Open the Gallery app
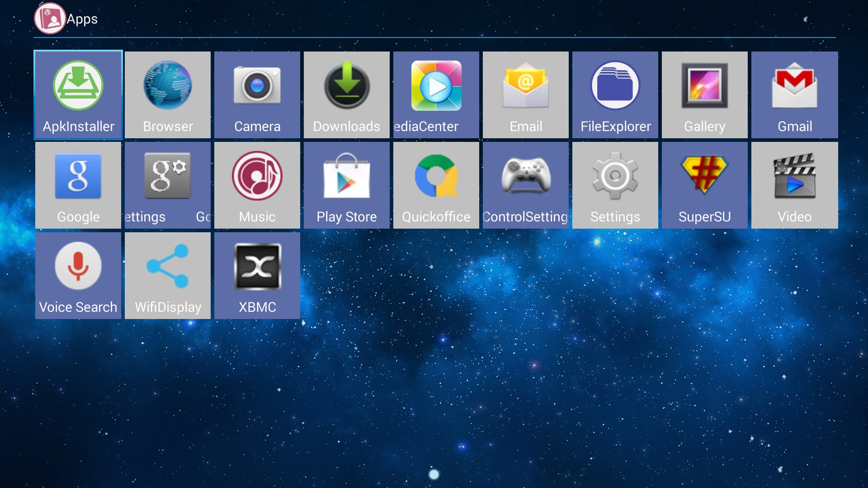The width and height of the screenshot is (868, 488). click(705, 95)
